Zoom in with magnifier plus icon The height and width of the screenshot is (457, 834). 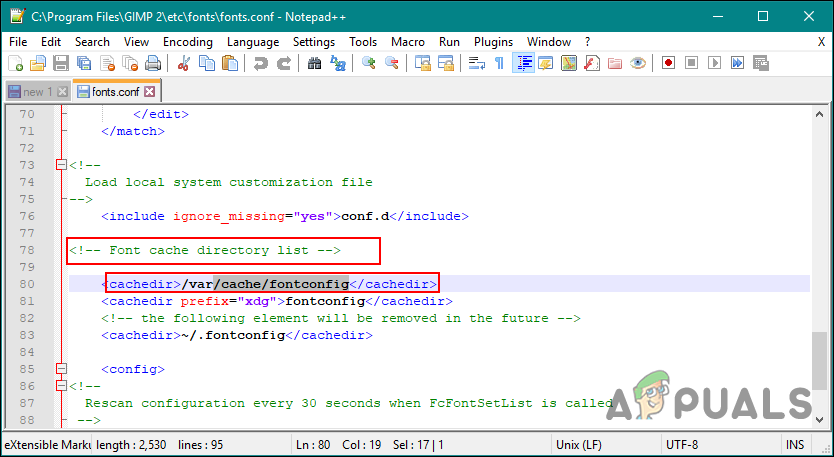pyautogui.click(x=369, y=63)
